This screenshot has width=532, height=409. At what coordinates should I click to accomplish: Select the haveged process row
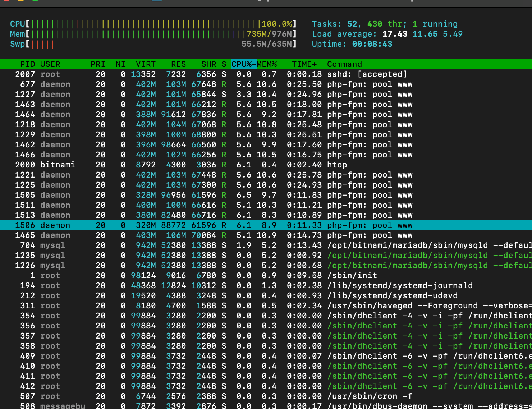click(266, 305)
